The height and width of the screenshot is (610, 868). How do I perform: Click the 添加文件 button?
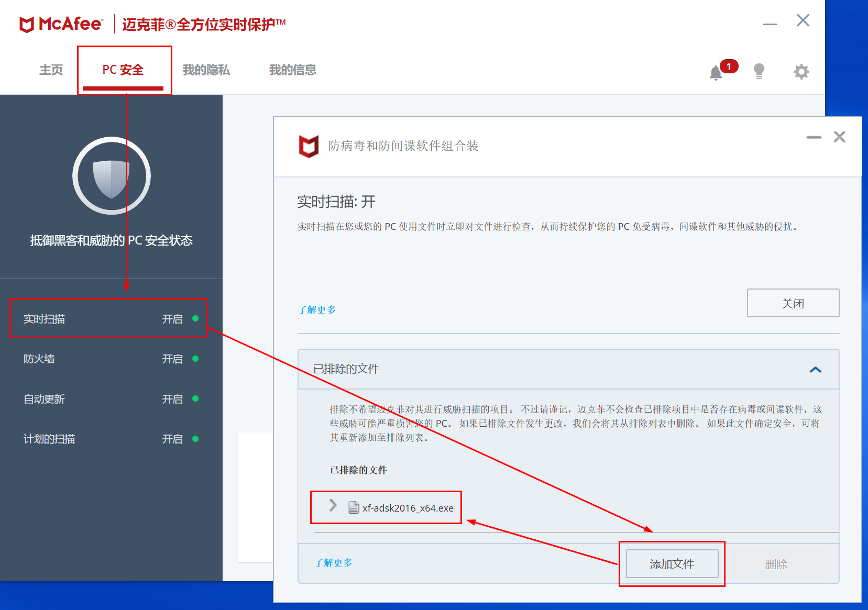point(672,564)
